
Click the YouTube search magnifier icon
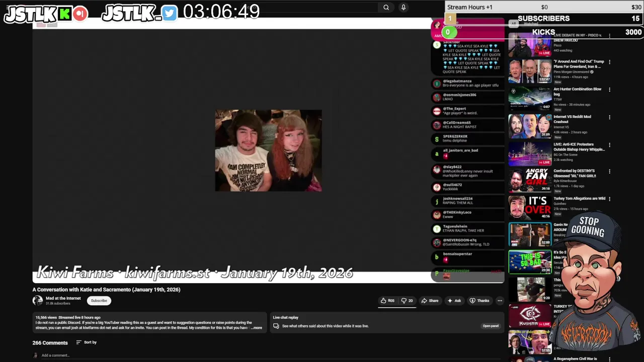pos(386,7)
